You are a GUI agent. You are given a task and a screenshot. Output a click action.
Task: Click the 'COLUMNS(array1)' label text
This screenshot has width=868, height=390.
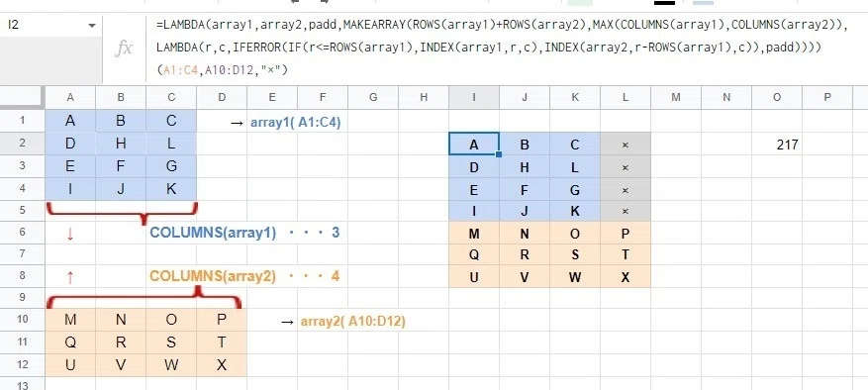(x=213, y=234)
